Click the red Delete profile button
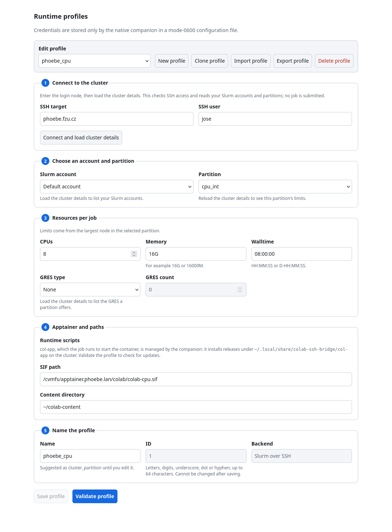 pos(334,61)
